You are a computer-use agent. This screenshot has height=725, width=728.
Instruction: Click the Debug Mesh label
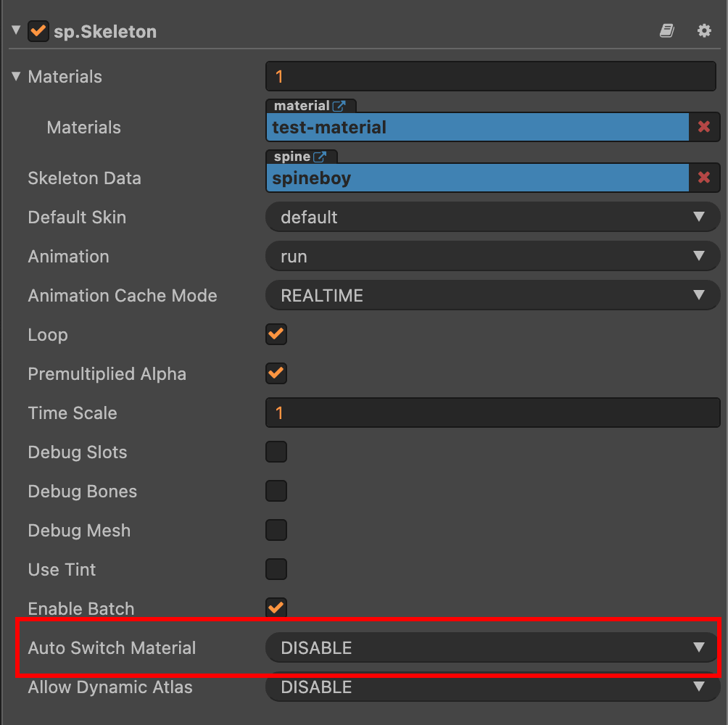(79, 531)
